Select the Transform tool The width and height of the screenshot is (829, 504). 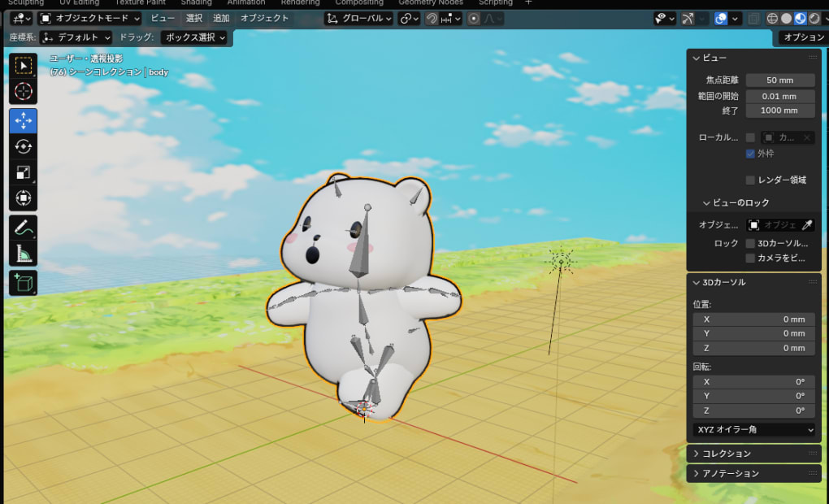[x=23, y=198]
